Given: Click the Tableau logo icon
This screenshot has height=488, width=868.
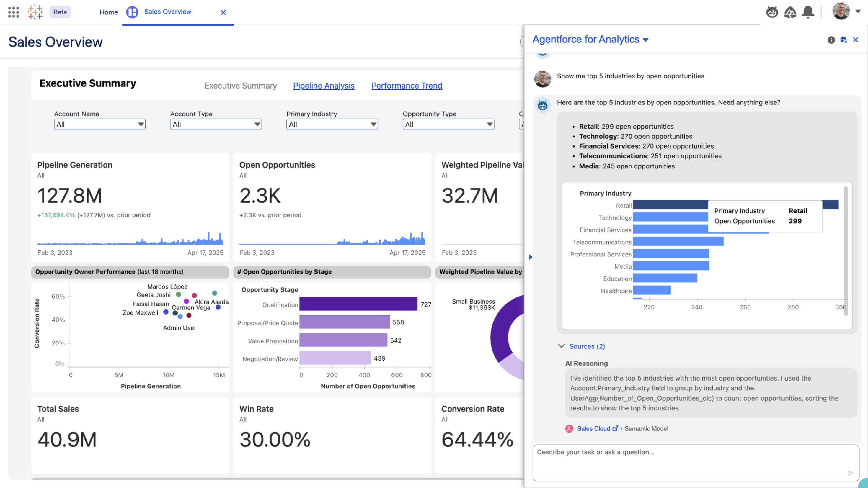Looking at the screenshot, I should pos(35,12).
